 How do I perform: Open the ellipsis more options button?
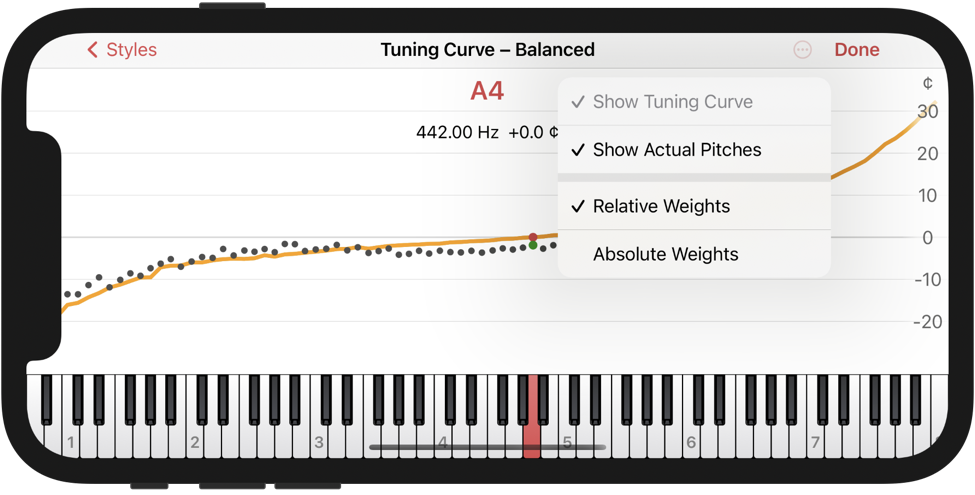pyautogui.click(x=803, y=50)
